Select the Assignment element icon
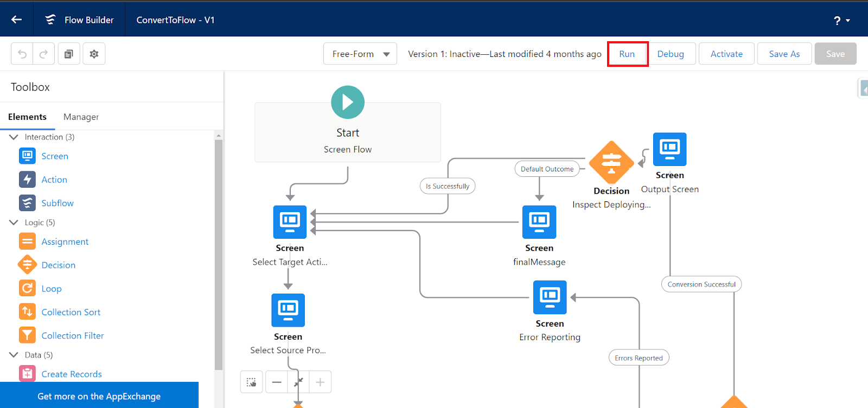 coord(27,241)
